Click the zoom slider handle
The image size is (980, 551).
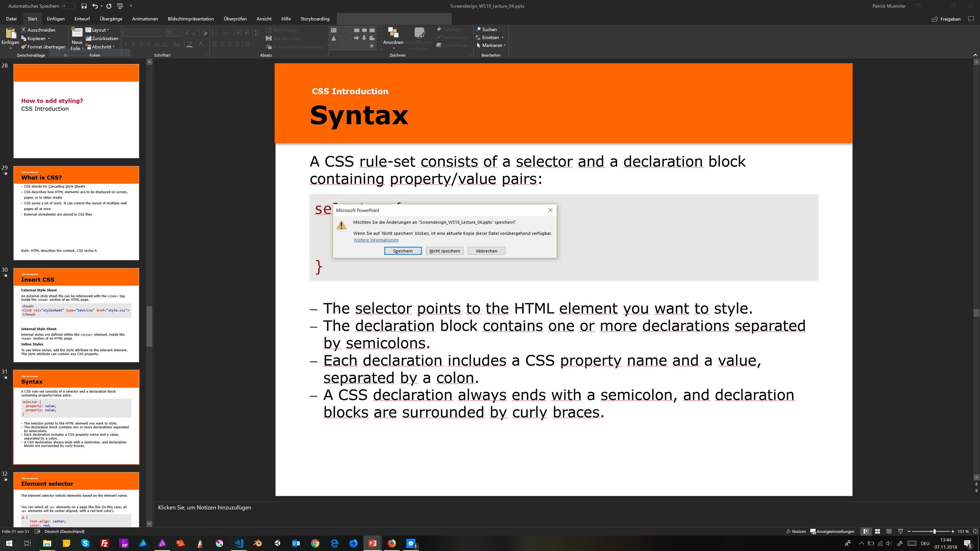934,531
